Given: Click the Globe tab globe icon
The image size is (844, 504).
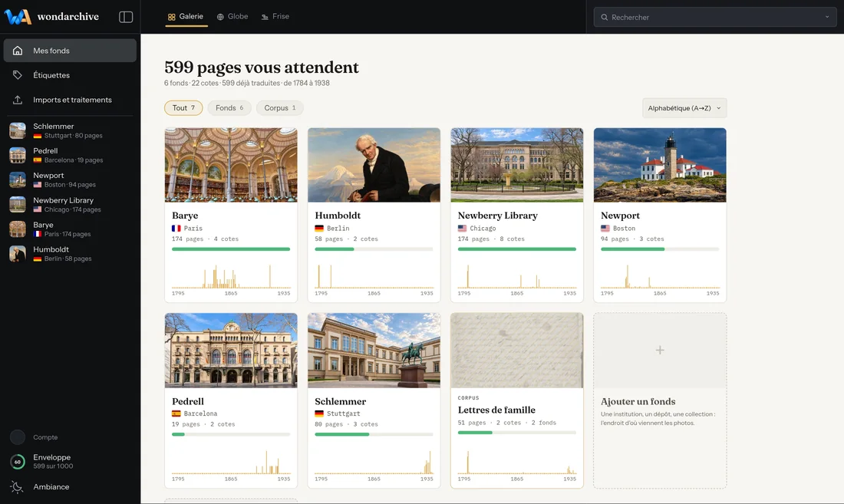Looking at the screenshot, I should point(220,17).
